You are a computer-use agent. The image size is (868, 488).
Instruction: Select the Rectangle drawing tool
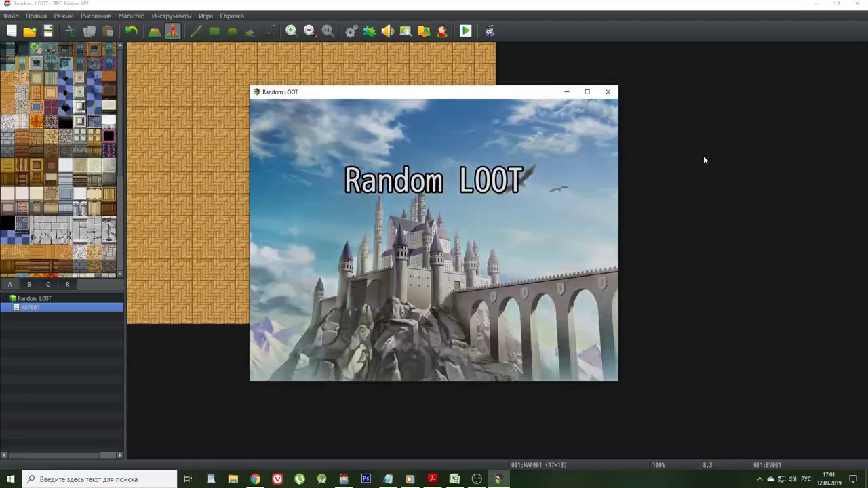214,30
